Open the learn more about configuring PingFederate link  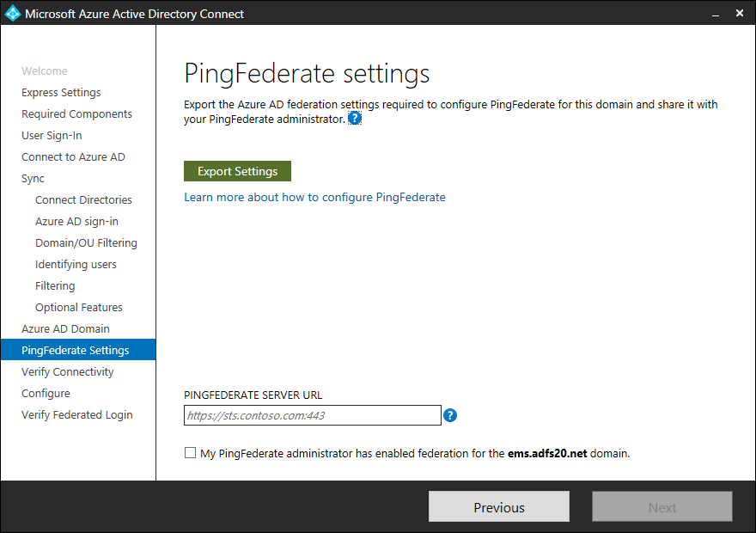pyautogui.click(x=314, y=197)
